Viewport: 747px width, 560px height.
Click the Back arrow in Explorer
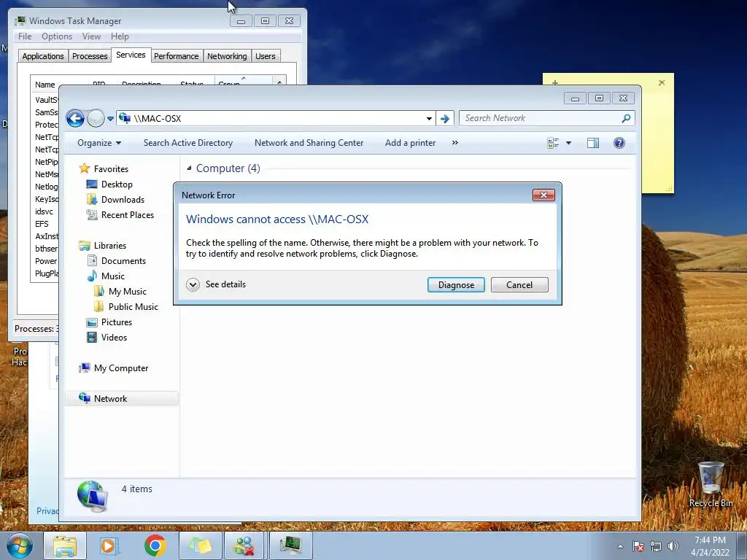75,118
